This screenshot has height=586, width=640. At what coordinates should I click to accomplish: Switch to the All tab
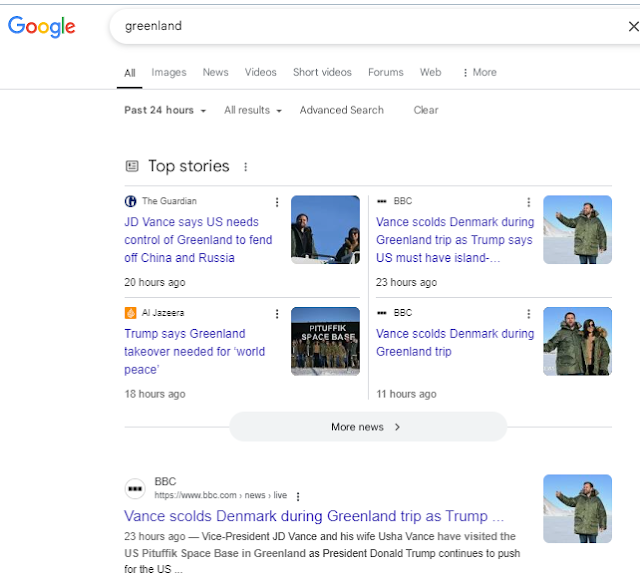130,73
